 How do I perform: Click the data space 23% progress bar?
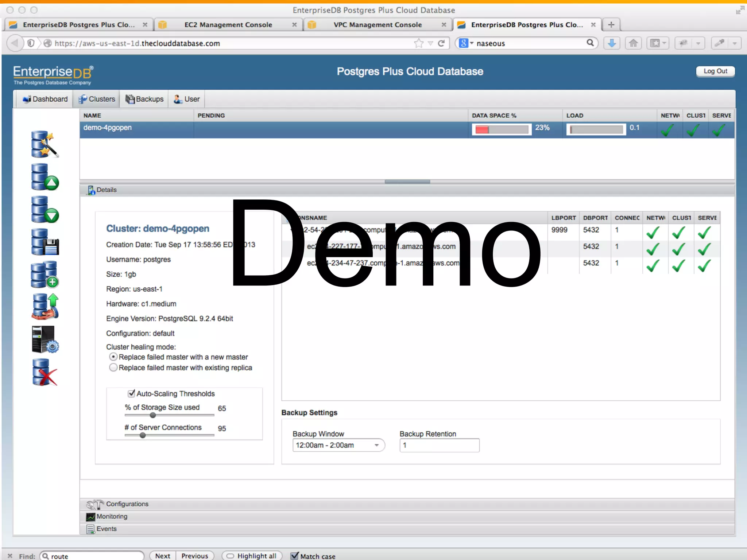(502, 130)
